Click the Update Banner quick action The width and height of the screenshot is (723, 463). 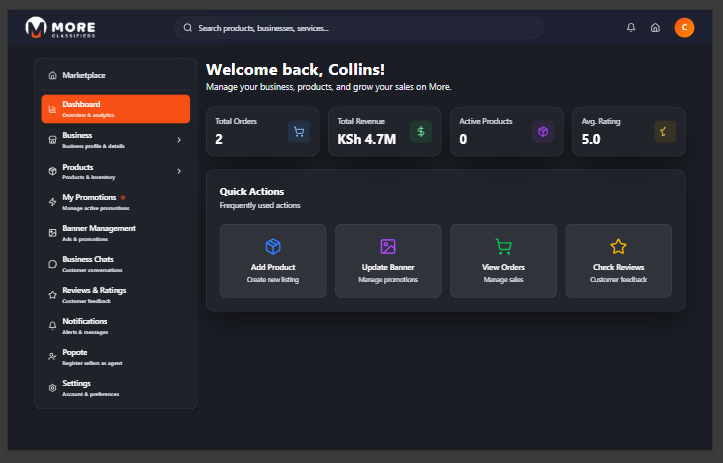pos(388,261)
